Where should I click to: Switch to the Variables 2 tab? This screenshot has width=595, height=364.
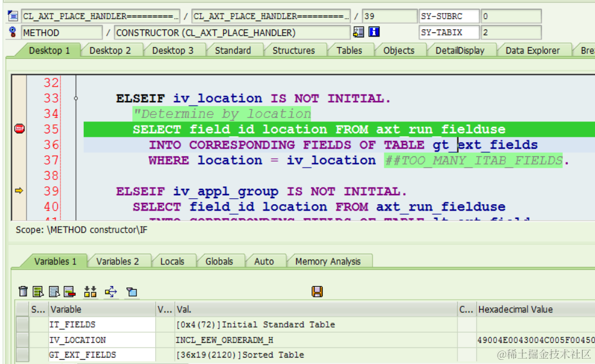[117, 261]
